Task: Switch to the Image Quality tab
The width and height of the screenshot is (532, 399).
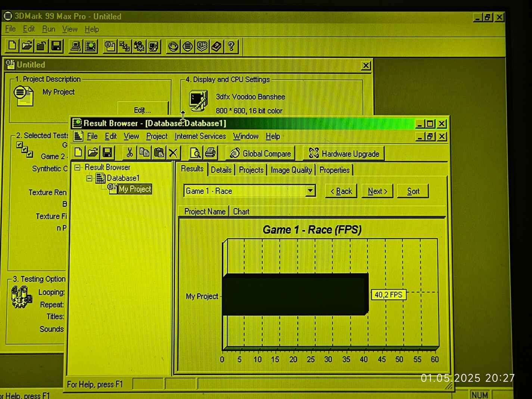Action: 291,170
